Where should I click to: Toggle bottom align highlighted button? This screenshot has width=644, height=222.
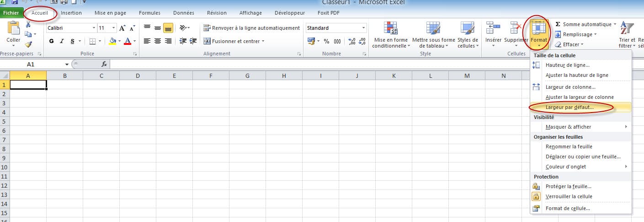click(168, 28)
